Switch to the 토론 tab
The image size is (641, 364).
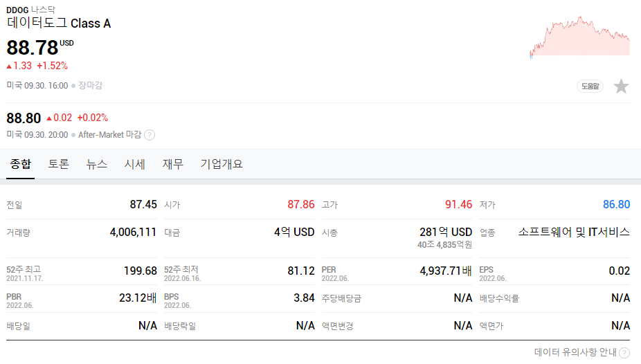click(x=58, y=164)
